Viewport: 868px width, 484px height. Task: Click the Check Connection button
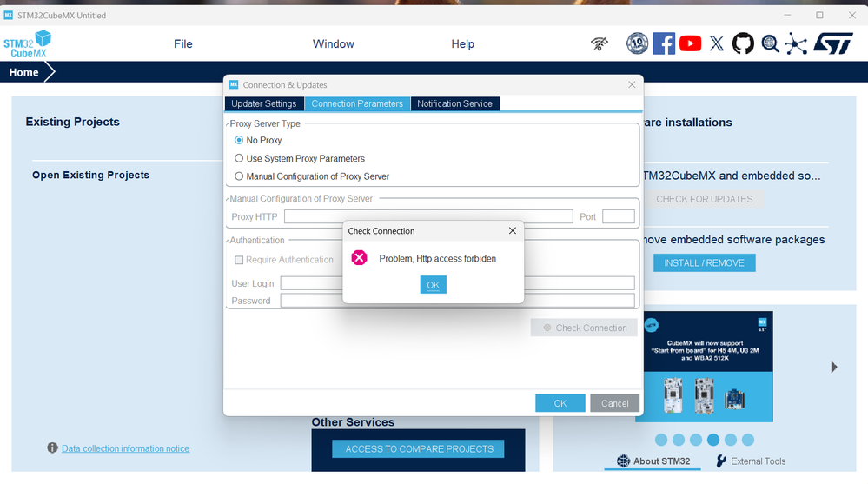tap(584, 328)
